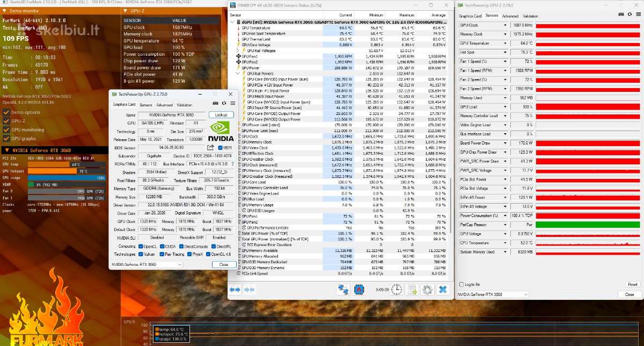644x346 pixels.
Task: Open hamburger menu in right GPU-Z Sensors window
Action: coord(639,15)
